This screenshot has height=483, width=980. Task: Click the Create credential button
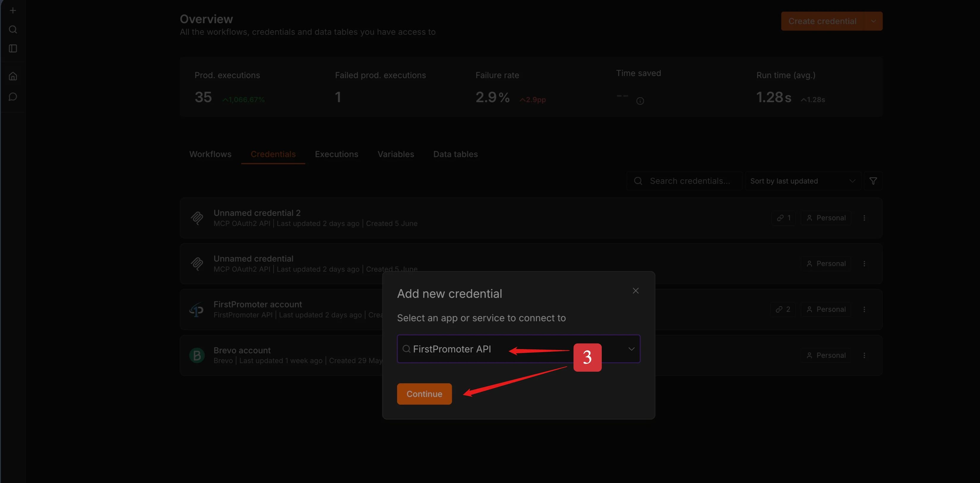point(822,21)
